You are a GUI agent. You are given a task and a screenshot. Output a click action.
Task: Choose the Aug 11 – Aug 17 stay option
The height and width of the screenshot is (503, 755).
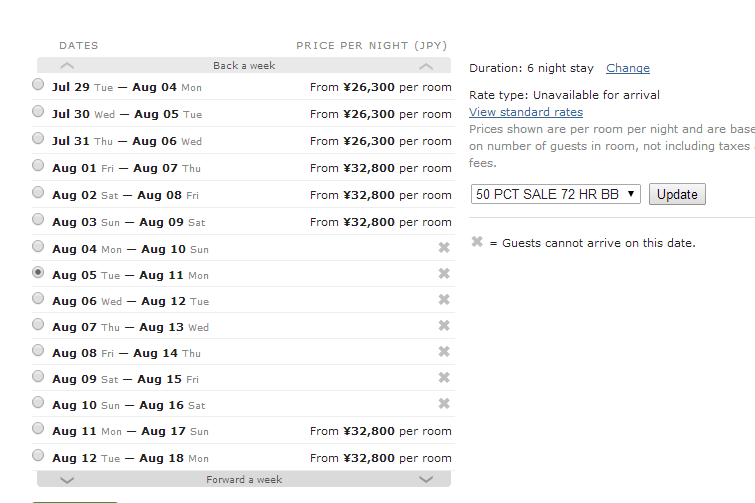coord(38,429)
